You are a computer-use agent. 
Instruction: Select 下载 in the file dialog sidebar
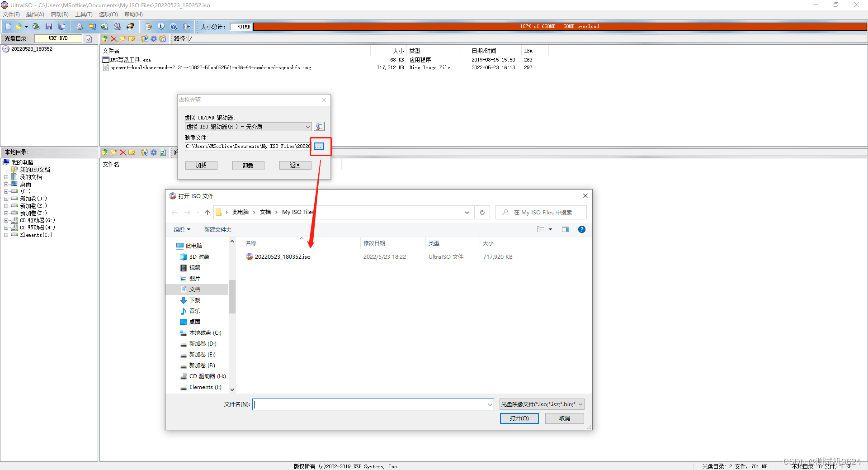[195, 300]
